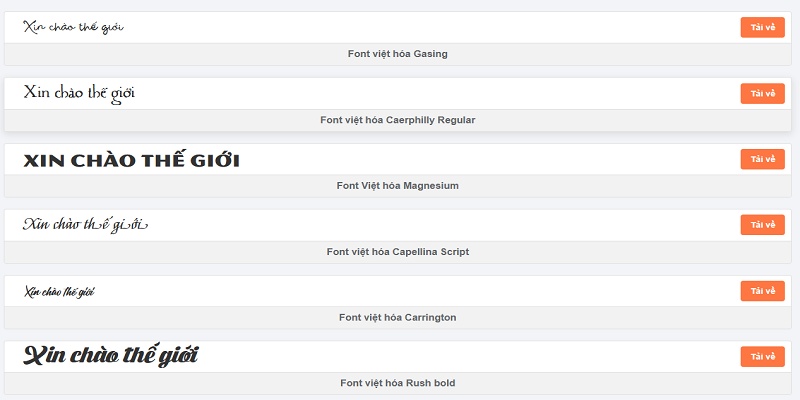Screen dimensions: 800x400
Task: Select the Caerphilly Regular preview sample
Action: coord(79,94)
